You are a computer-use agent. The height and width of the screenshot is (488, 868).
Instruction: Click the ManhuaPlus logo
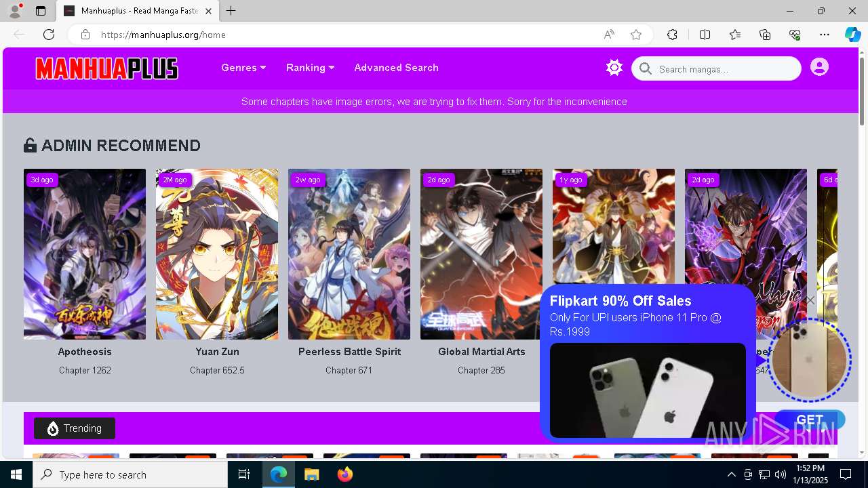click(106, 68)
